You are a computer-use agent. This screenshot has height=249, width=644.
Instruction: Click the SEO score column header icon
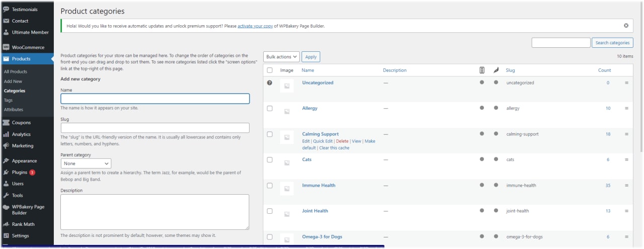click(482, 70)
